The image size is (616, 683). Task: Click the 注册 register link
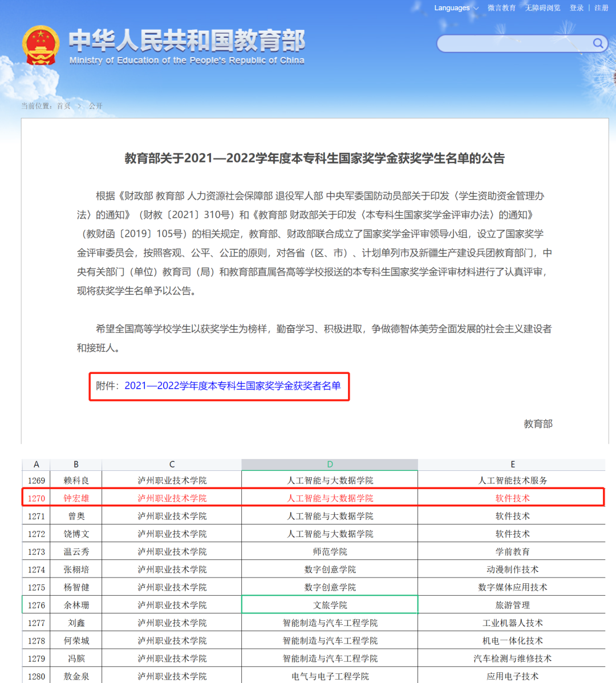(601, 8)
